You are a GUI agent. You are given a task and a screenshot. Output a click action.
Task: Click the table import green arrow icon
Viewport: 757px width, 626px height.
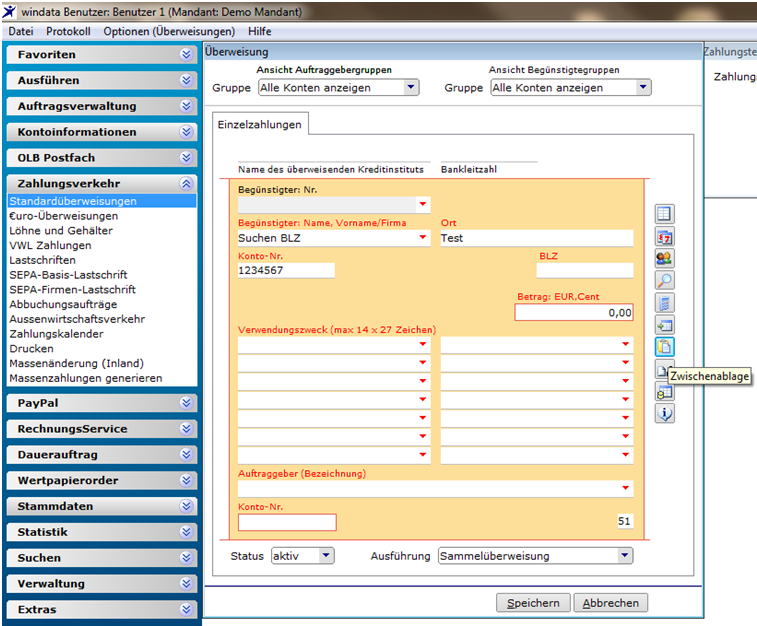point(664,325)
